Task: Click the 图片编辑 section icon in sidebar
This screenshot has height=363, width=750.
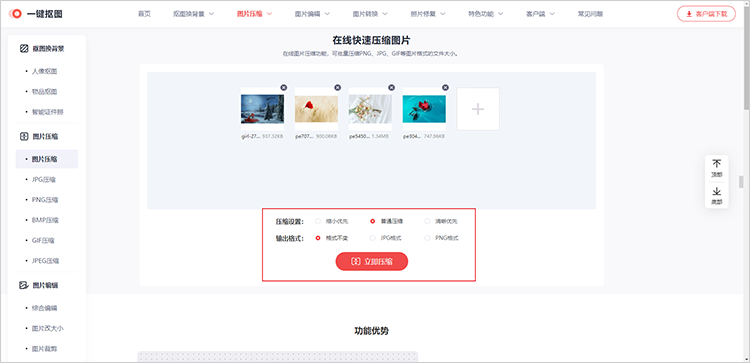Action: (x=23, y=285)
